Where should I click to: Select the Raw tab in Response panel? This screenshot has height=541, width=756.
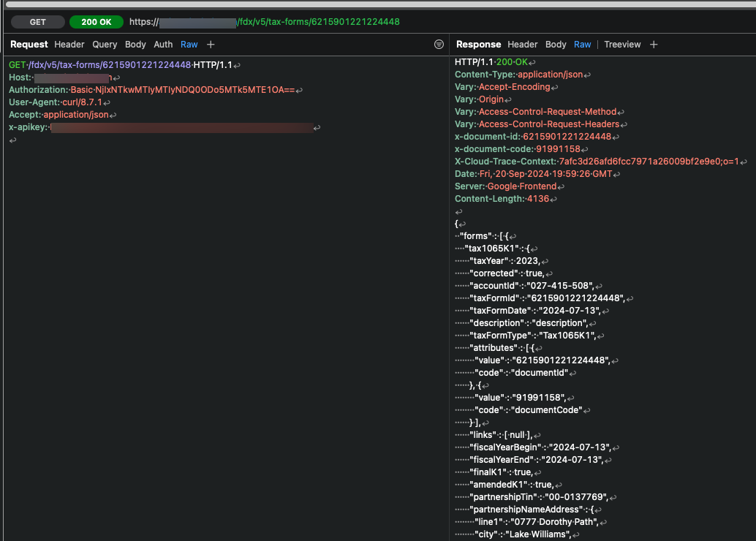(x=583, y=45)
